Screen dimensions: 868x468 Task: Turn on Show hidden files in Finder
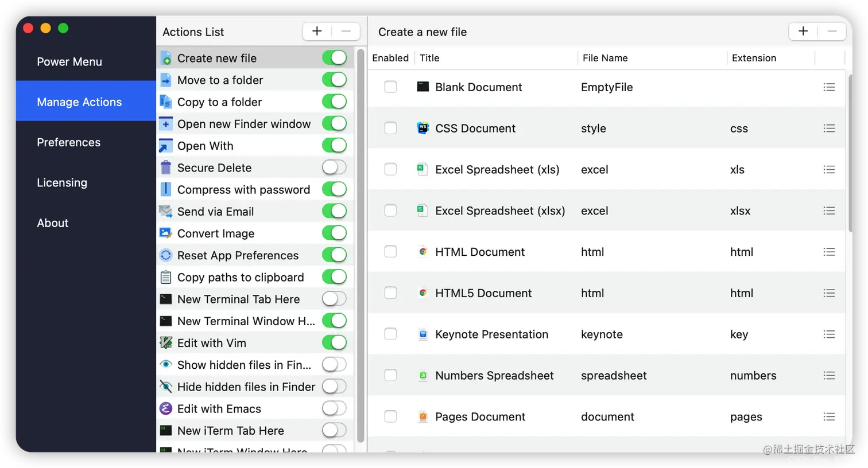pyautogui.click(x=334, y=364)
